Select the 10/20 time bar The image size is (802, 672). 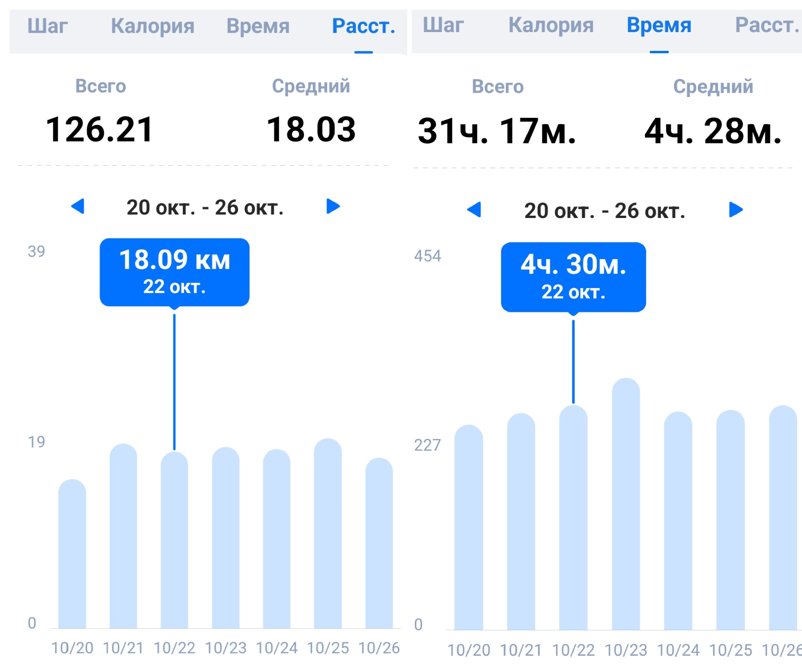[x=469, y=527]
